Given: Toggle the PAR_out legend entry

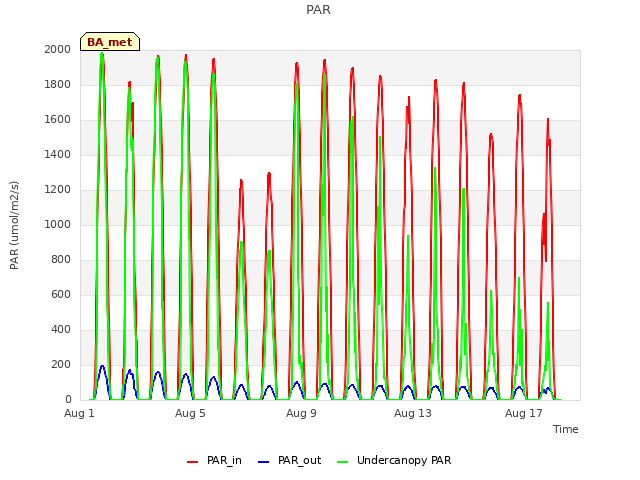Looking at the screenshot, I should pyautogui.click(x=289, y=460).
